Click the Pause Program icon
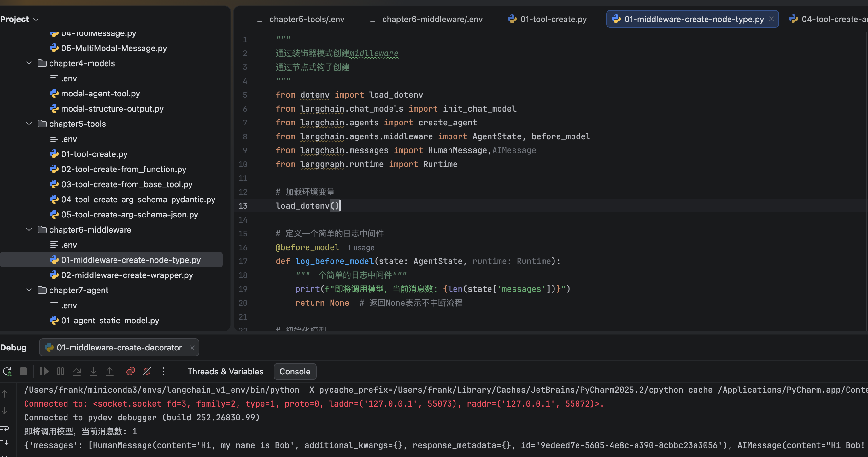This screenshot has height=457, width=868. [x=61, y=372]
